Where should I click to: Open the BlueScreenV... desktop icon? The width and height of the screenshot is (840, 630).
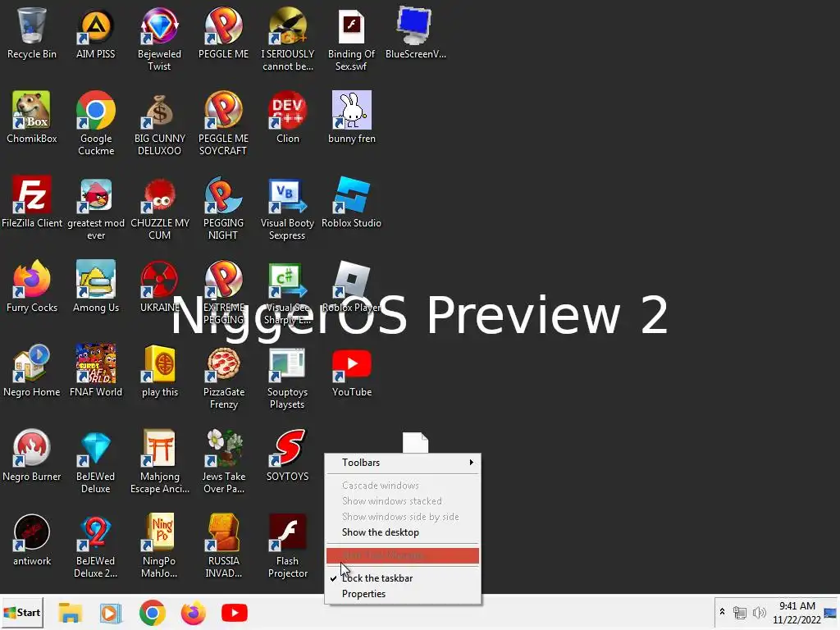pyautogui.click(x=415, y=33)
